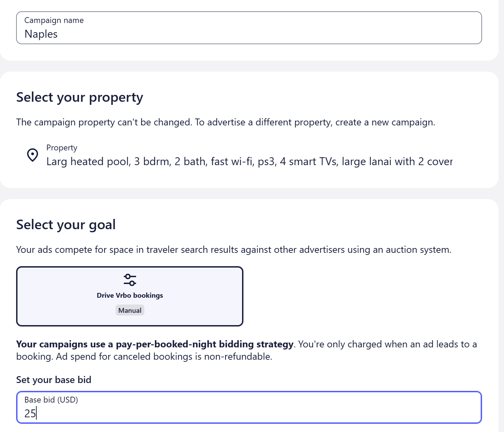
Task: Click the Manual badge on goal card
Action: [x=130, y=310]
